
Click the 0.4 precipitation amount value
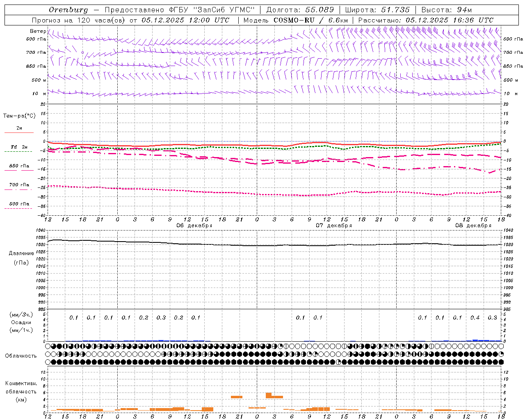[x=475, y=317]
